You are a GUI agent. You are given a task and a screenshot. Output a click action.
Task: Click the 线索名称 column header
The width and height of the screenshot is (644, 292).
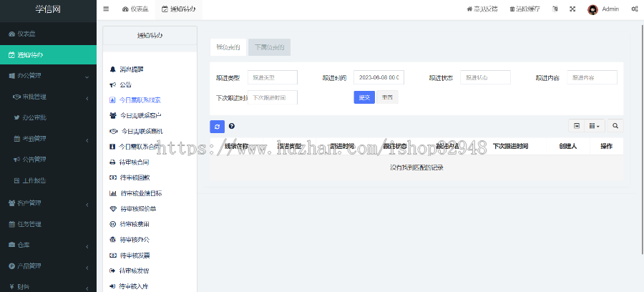tap(237, 146)
